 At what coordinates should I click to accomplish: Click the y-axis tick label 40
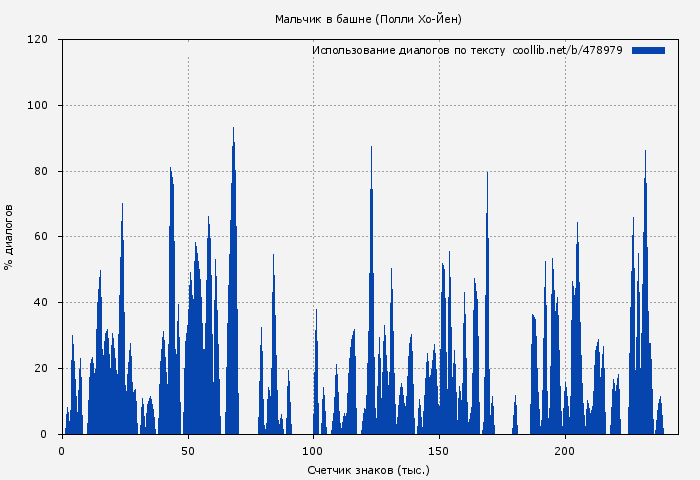tap(41, 303)
